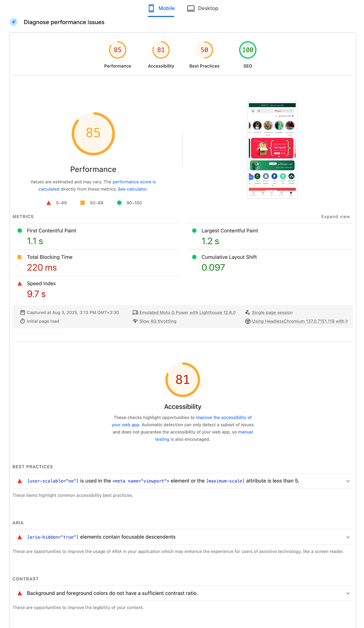Click the red triangle beside Speed Index
The width and height of the screenshot is (364, 628).
[x=20, y=284]
